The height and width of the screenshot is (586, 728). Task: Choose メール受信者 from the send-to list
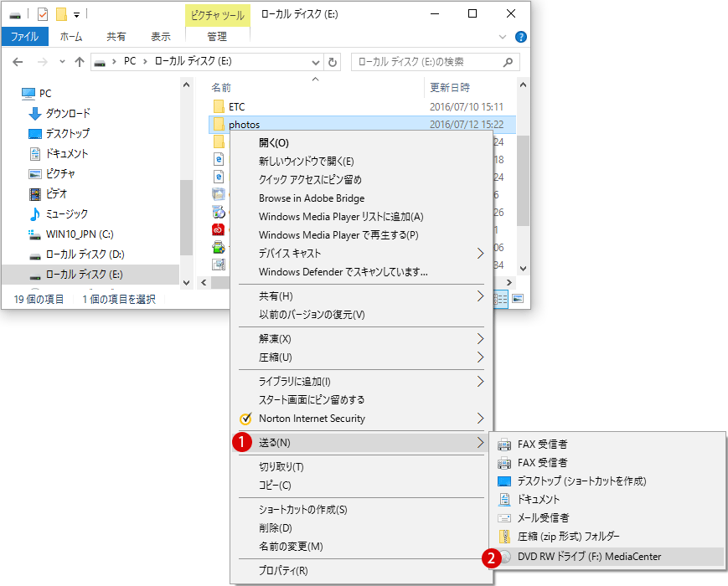pos(543,517)
